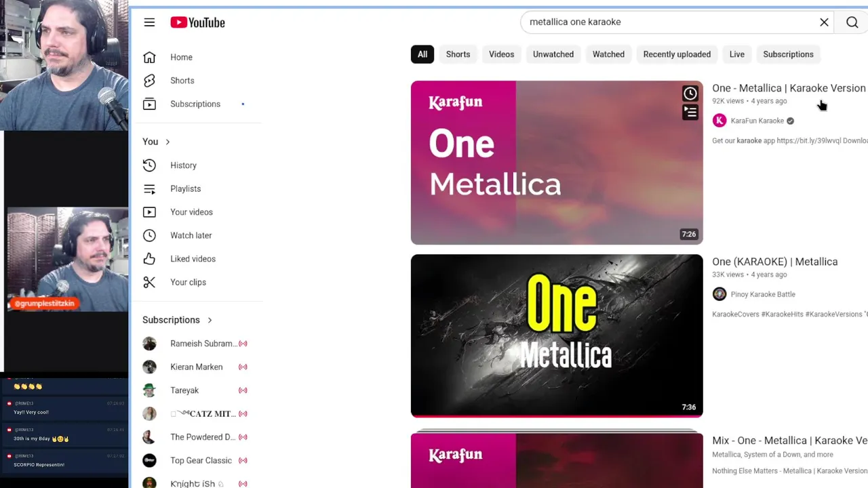Filter by Recently uploaded
This screenshot has height=488, width=868.
point(677,54)
